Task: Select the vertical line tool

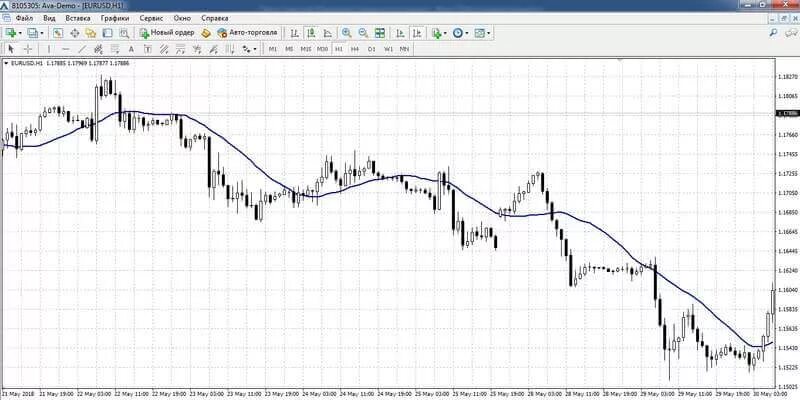Action: pyautogui.click(x=48, y=49)
